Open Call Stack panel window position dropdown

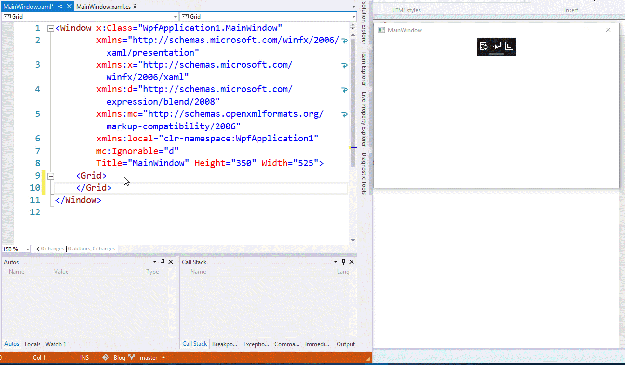click(336, 262)
